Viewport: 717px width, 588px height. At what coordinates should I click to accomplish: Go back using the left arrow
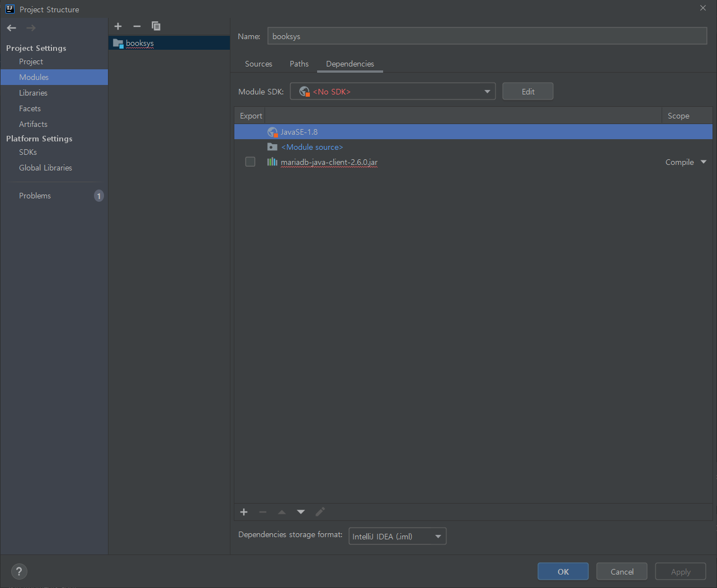click(12, 28)
